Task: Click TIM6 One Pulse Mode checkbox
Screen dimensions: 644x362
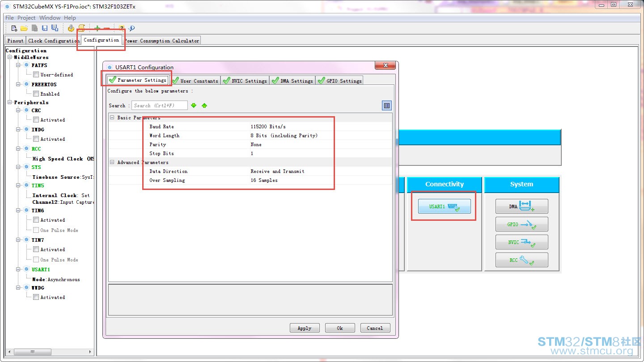Action: click(x=36, y=230)
